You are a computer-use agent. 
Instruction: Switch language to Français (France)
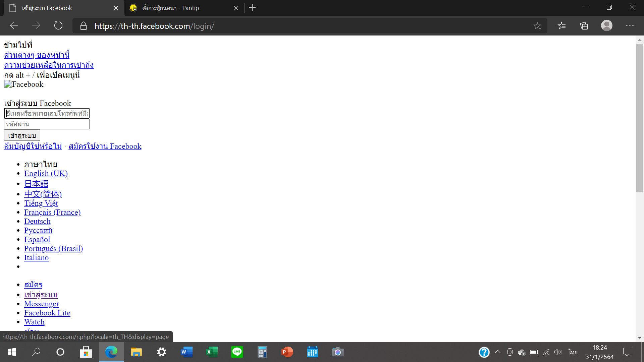pyautogui.click(x=52, y=212)
